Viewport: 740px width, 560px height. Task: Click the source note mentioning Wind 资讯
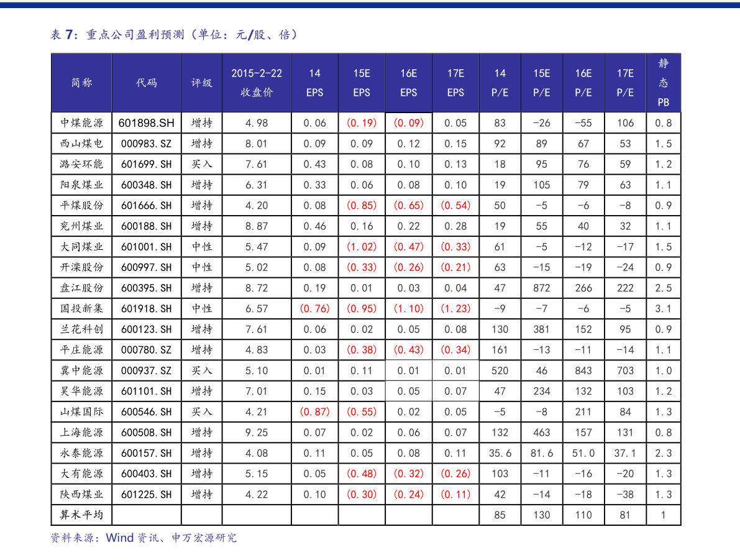(144, 538)
